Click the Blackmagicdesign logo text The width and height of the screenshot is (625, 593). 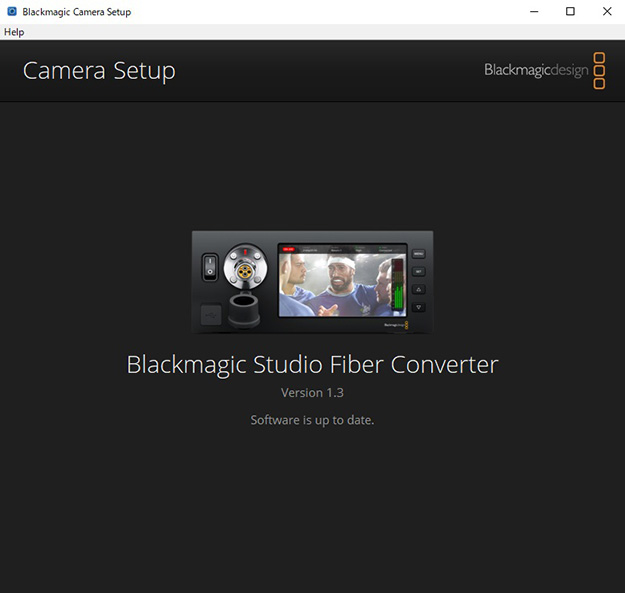(x=535, y=70)
